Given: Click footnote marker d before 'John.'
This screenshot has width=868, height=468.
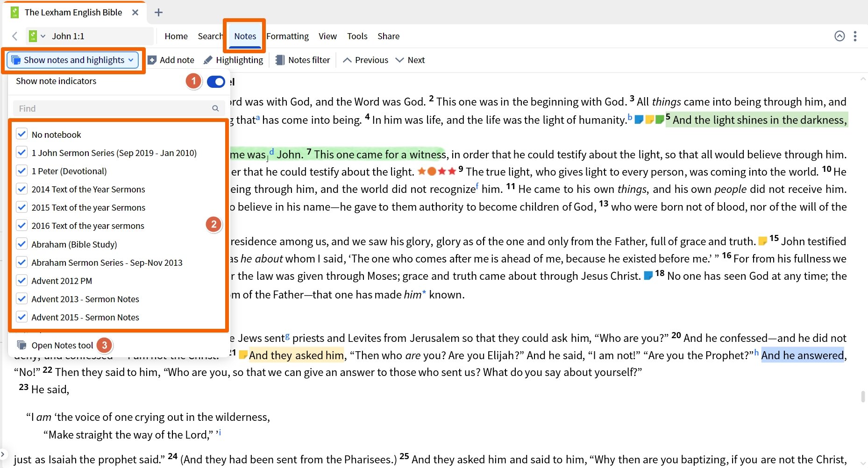Looking at the screenshot, I should pyautogui.click(x=271, y=152).
